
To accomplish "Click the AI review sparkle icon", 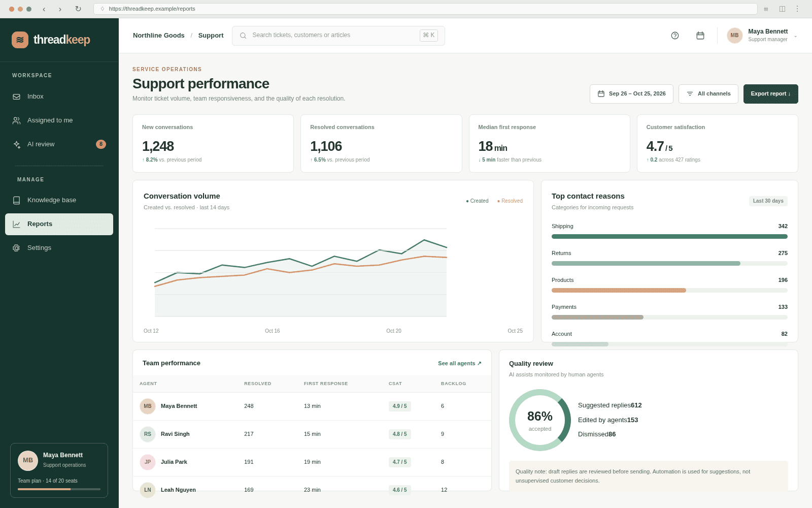I will tap(17, 144).
